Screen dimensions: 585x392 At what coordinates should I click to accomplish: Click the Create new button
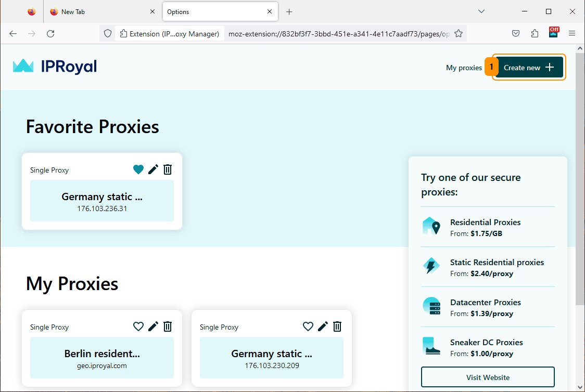pos(529,68)
